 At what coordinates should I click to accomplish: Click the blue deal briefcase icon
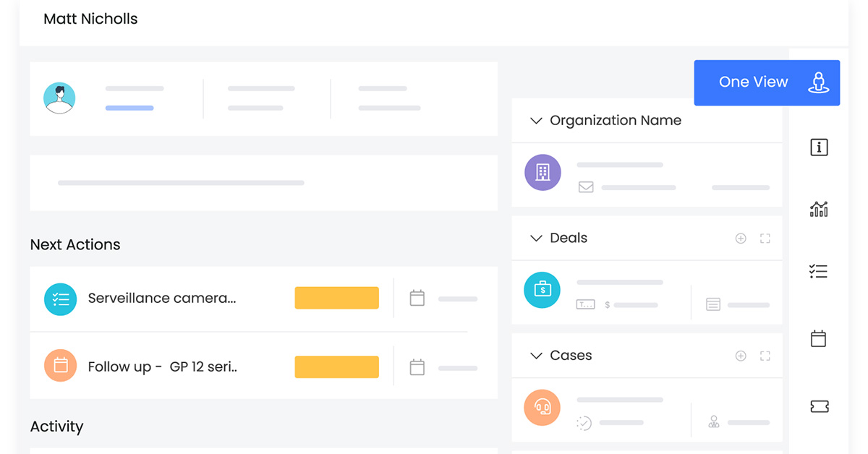coord(542,290)
